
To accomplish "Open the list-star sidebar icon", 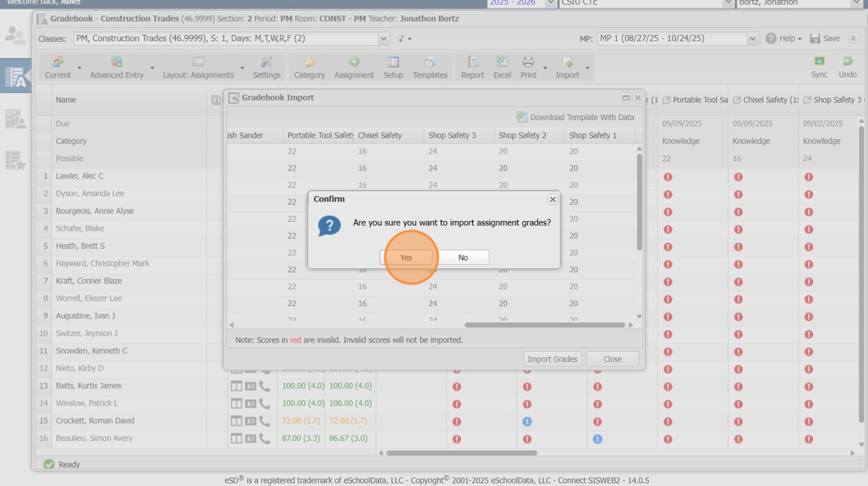I will (15, 160).
